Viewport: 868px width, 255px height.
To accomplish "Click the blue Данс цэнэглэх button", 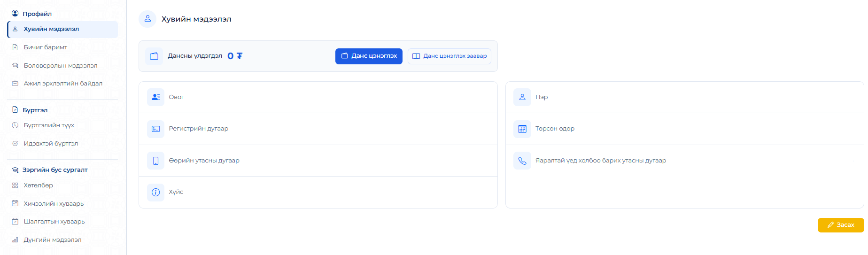I will point(369,56).
